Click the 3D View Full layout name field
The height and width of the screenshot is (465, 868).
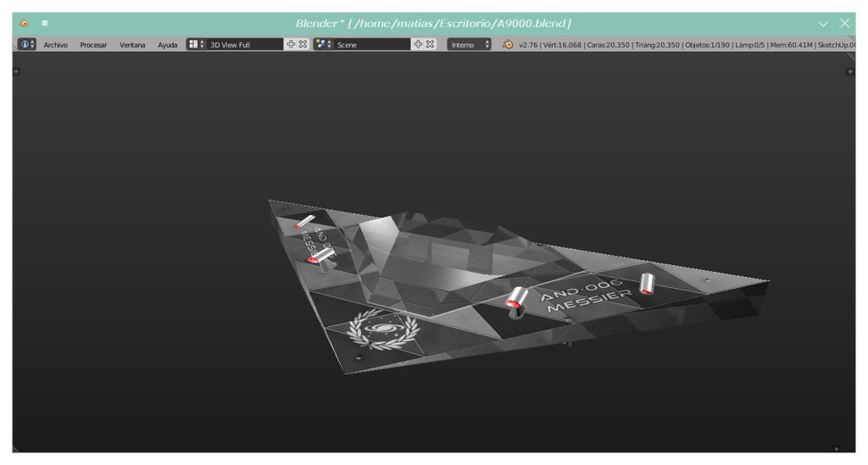click(245, 44)
